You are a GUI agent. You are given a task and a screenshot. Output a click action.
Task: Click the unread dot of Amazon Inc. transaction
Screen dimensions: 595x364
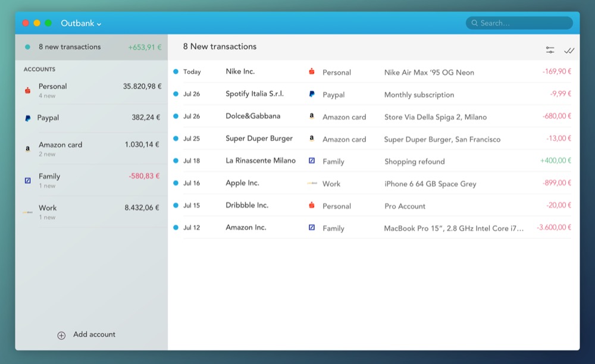point(176,227)
